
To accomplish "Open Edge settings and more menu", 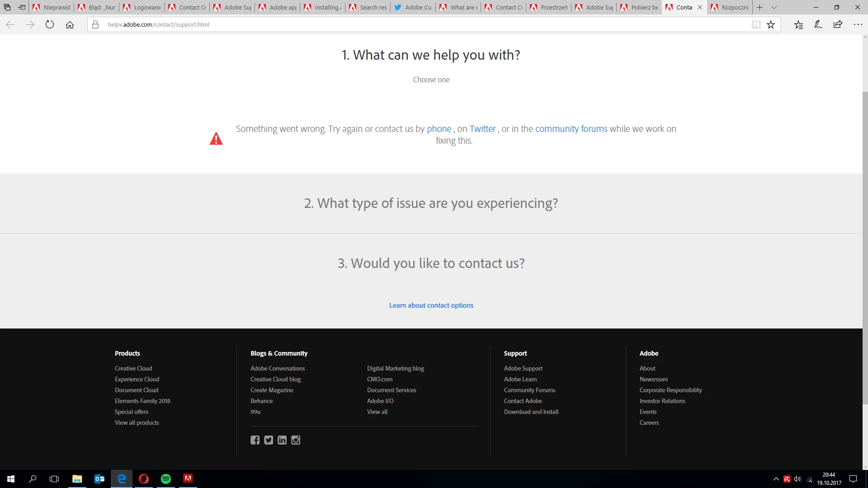I will (x=858, y=25).
